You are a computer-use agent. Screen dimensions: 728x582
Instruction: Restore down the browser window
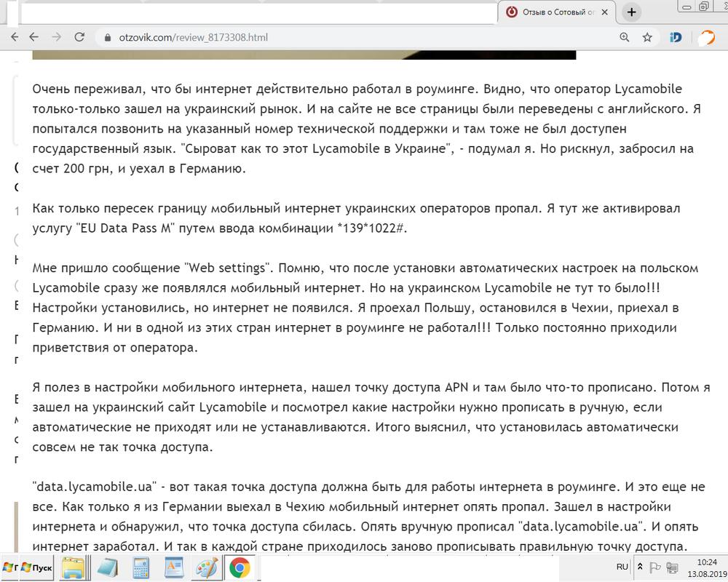click(x=704, y=6)
